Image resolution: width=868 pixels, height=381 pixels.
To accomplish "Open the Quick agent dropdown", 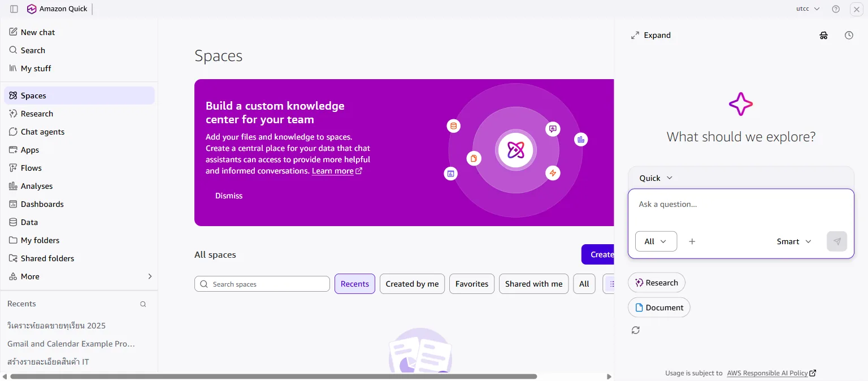I will 656,178.
